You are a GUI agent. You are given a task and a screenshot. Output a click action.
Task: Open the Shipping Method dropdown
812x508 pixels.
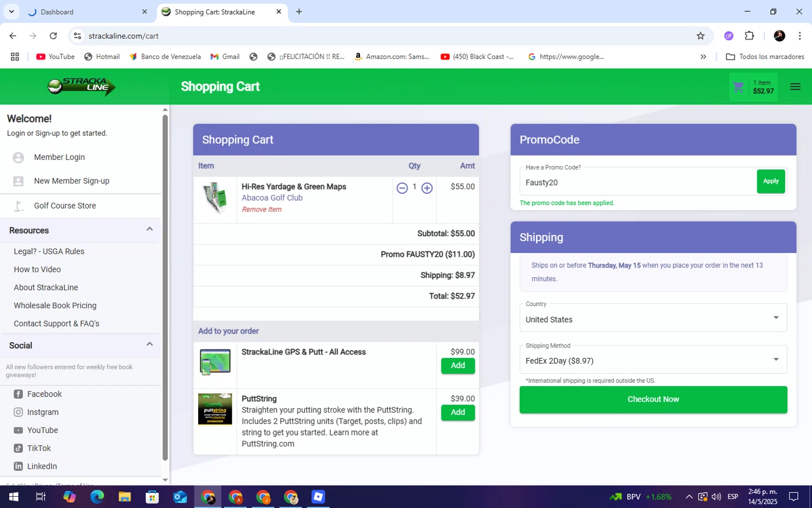(653, 360)
